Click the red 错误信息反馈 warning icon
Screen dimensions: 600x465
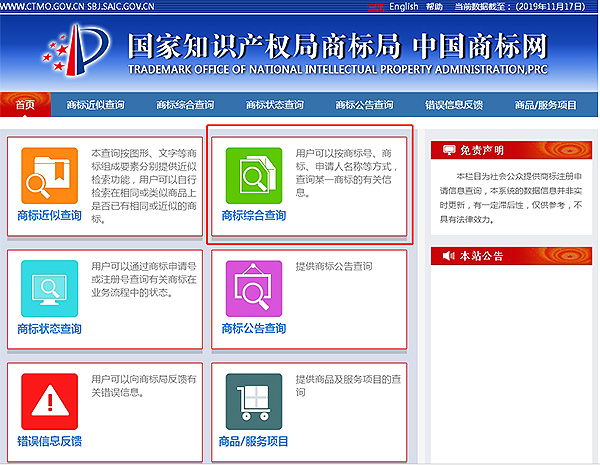coord(49,401)
